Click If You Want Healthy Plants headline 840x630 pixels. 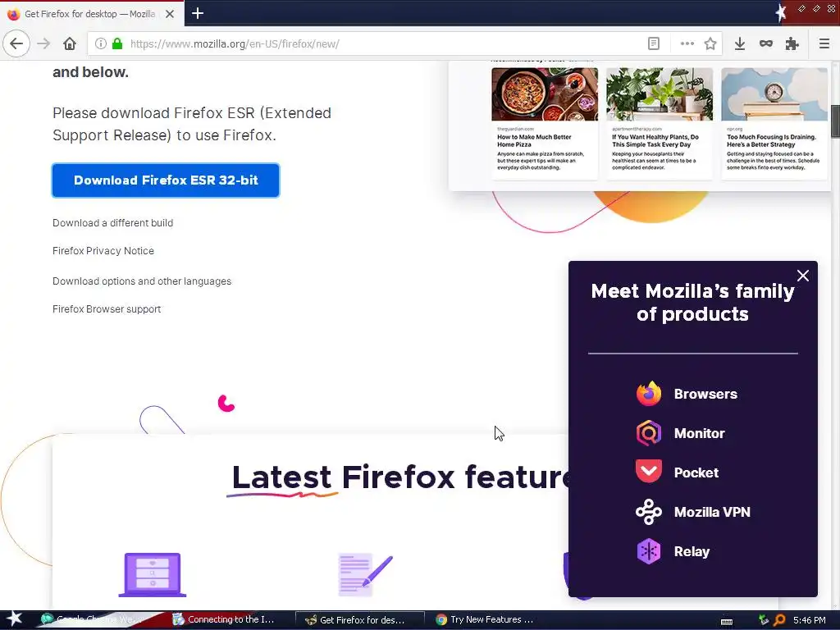click(x=655, y=140)
